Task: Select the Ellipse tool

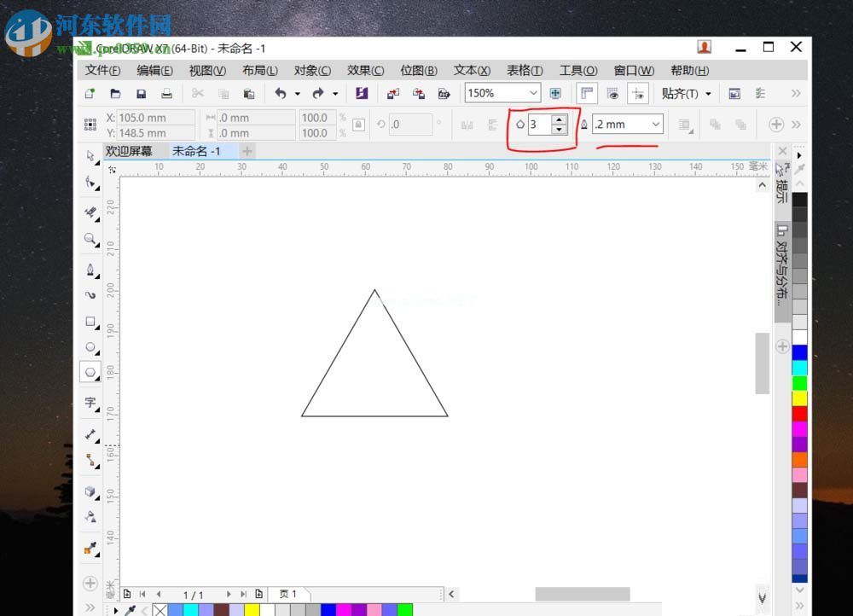Action: pyautogui.click(x=90, y=347)
